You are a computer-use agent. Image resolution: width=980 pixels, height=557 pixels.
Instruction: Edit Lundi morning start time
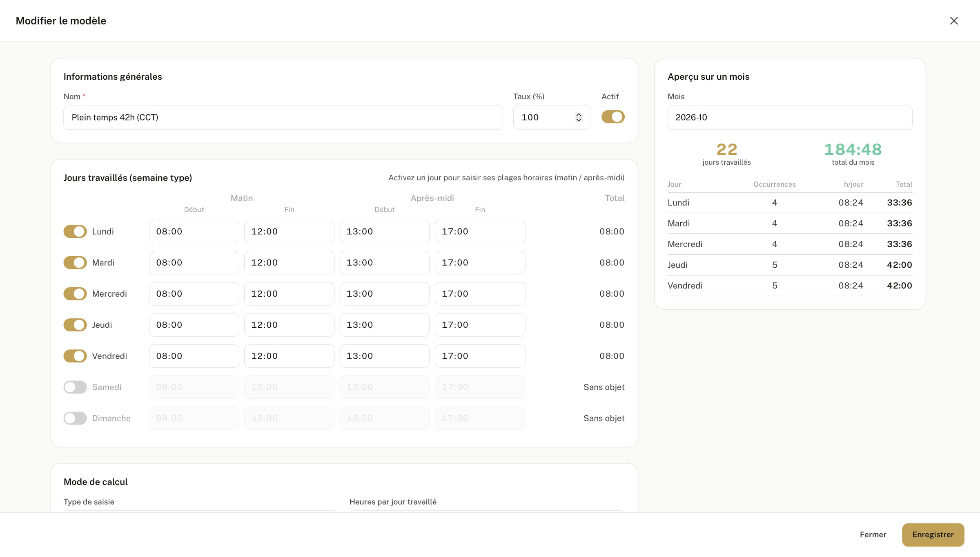point(194,231)
